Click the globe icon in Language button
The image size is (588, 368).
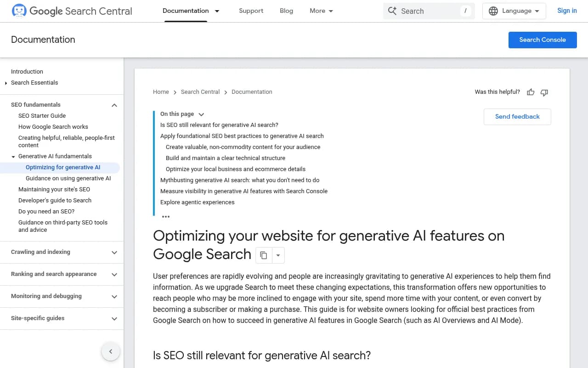pyautogui.click(x=493, y=11)
